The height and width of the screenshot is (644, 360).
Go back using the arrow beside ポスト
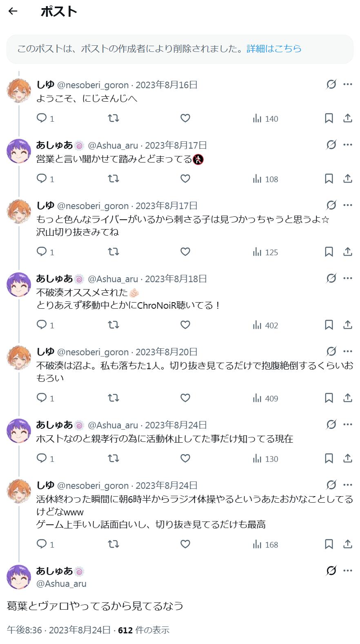pos(13,11)
